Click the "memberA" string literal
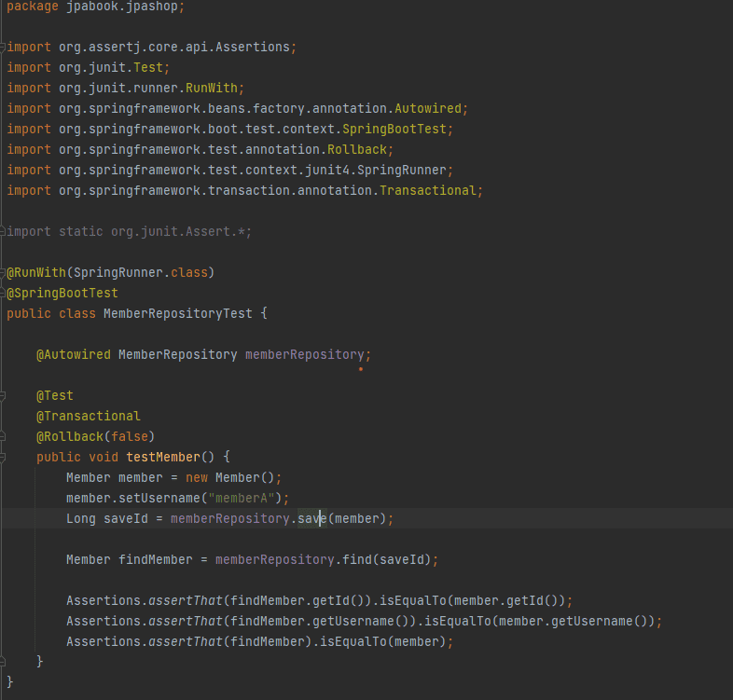Screen dimensions: 733x700 tap(242, 499)
